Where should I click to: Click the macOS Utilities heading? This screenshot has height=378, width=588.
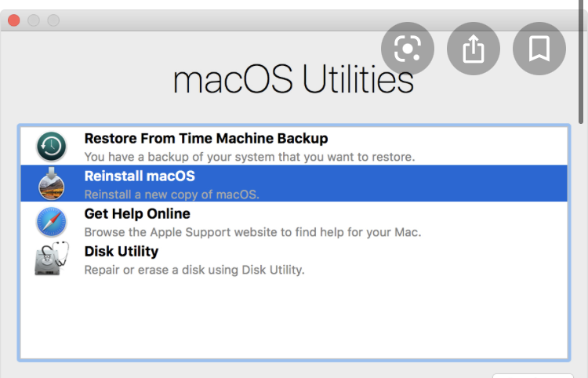click(x=293, y=79)
